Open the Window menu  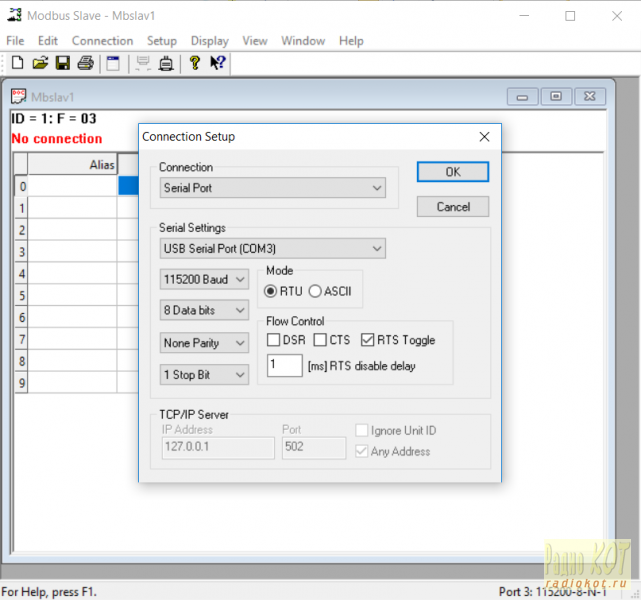(303, 41)
